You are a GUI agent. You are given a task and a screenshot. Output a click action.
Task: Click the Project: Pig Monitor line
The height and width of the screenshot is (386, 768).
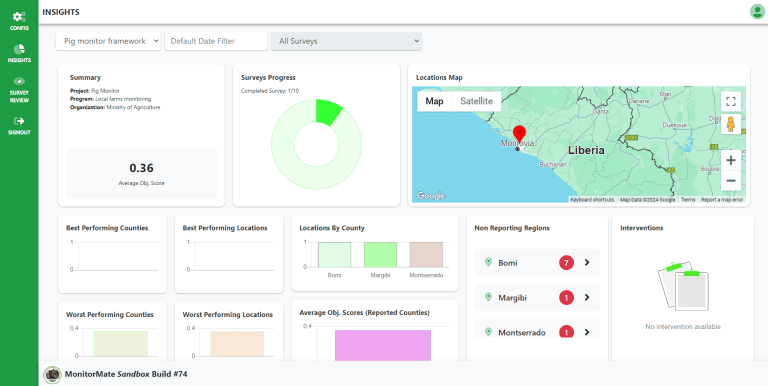95,91
